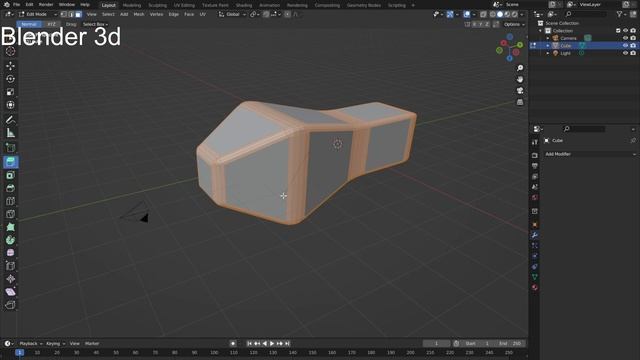640x360 pixels.
Task: Open the Add Modifier dropdown
Action: pyautogui.click(x=590, y=154)
